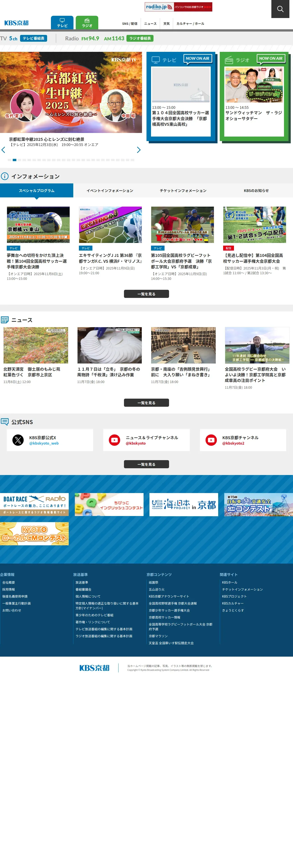Open the TV NOW ON AIR thumbnail
This screenshot has width=293, height=868.
coord(181,85)
